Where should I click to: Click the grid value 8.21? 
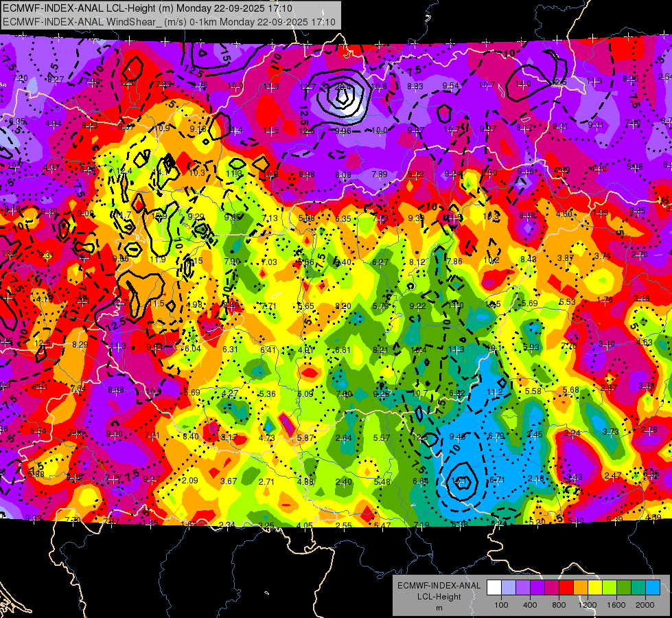coord(380,350)
